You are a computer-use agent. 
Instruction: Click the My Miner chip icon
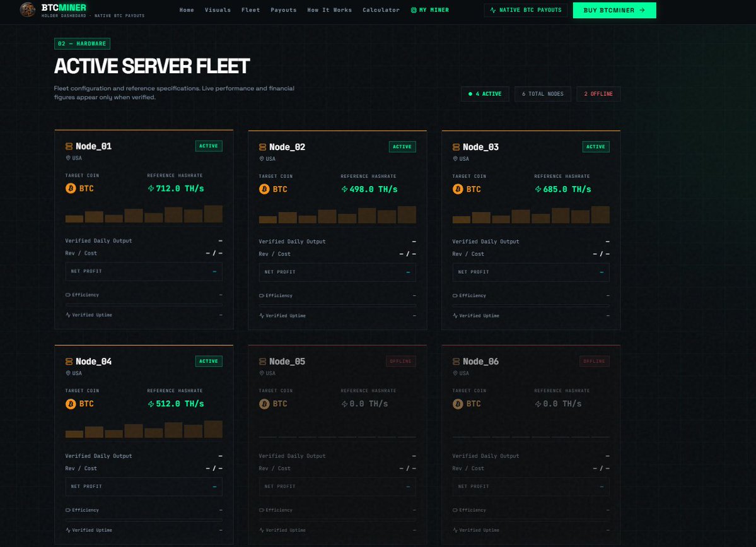click(414, 10)
